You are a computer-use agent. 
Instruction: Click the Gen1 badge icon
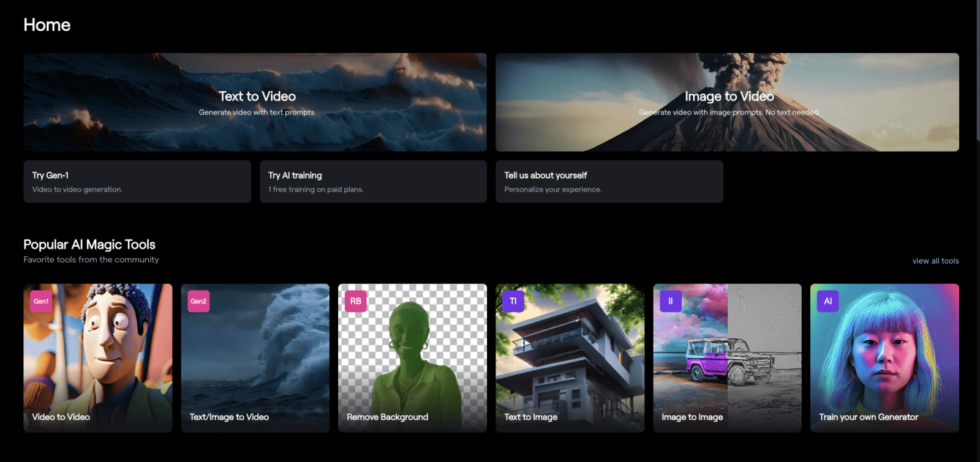coord(41,301)
